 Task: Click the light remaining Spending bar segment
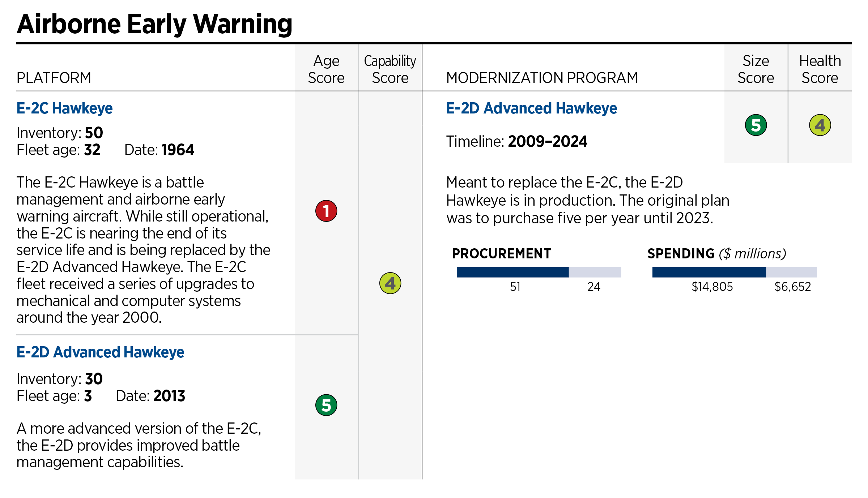point(791,272)
